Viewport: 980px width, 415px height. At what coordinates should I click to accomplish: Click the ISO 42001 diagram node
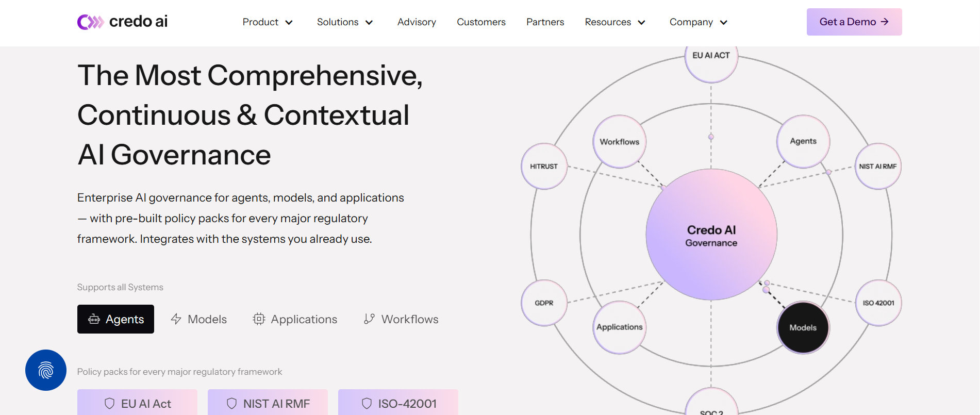coord(878,303)
